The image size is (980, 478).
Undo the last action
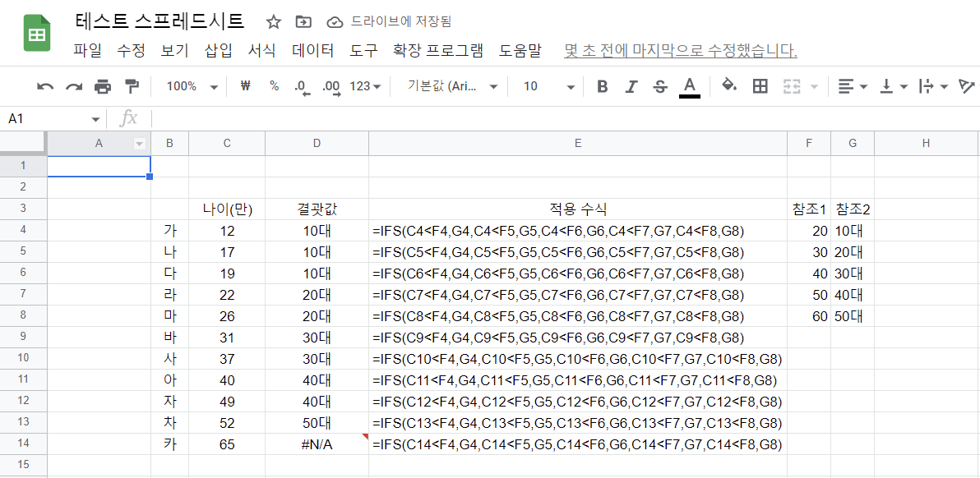45,86
